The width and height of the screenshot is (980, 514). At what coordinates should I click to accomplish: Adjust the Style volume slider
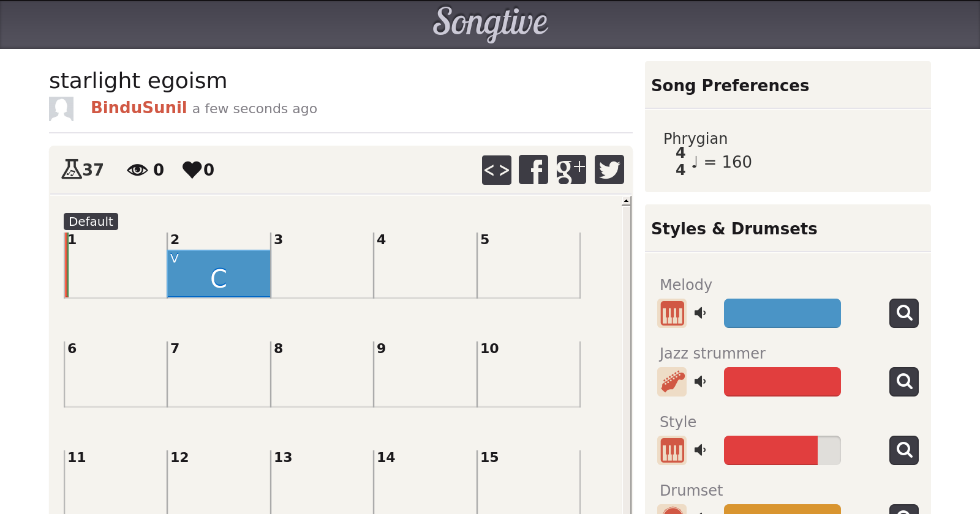[x=782, y=450]
